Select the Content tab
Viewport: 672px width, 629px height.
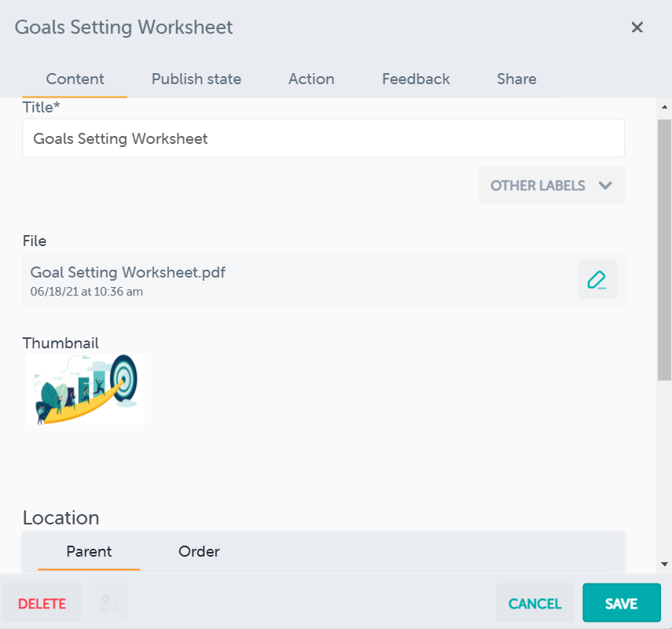click(x=75, y=79)
